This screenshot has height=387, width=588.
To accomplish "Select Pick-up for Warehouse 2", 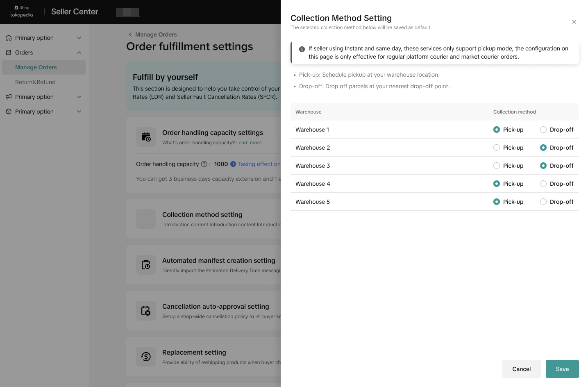I will point(497,148).
